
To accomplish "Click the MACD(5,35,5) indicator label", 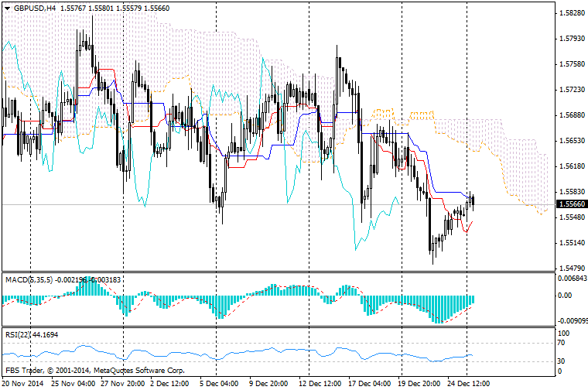I will (x=29, y=280).
